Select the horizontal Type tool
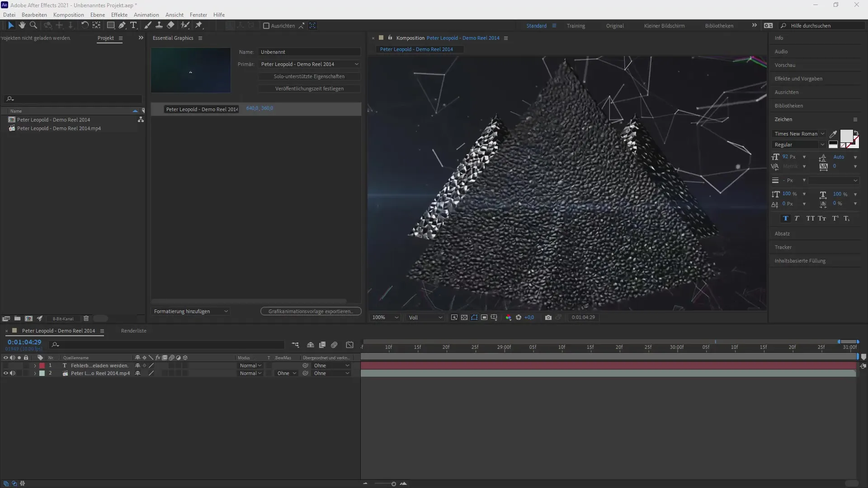The image size is (868, 488). coord(133,26)
